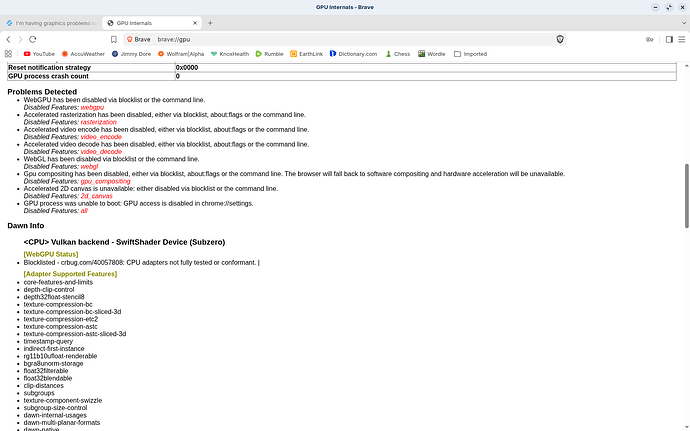Screen dimensions: 690x431
Task: Open the AccuWeather bookmark
Action: point(83,54)
